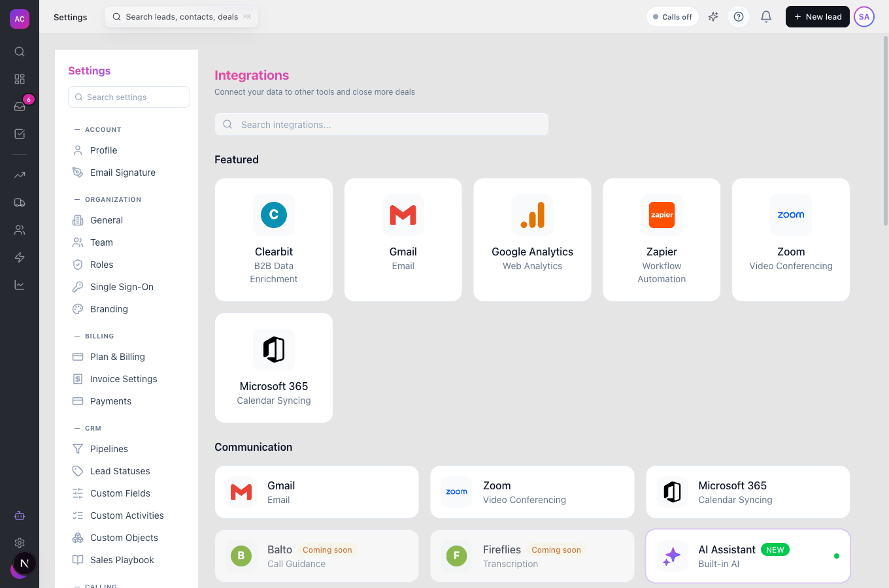Open the tasks checkbox icon in sidebar

point(20,134)
